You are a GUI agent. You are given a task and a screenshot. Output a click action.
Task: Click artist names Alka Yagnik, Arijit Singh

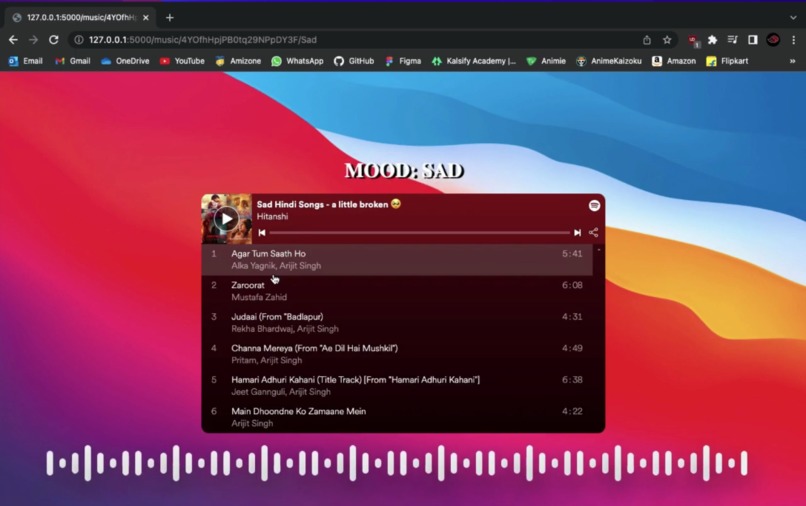click(276, 266)
